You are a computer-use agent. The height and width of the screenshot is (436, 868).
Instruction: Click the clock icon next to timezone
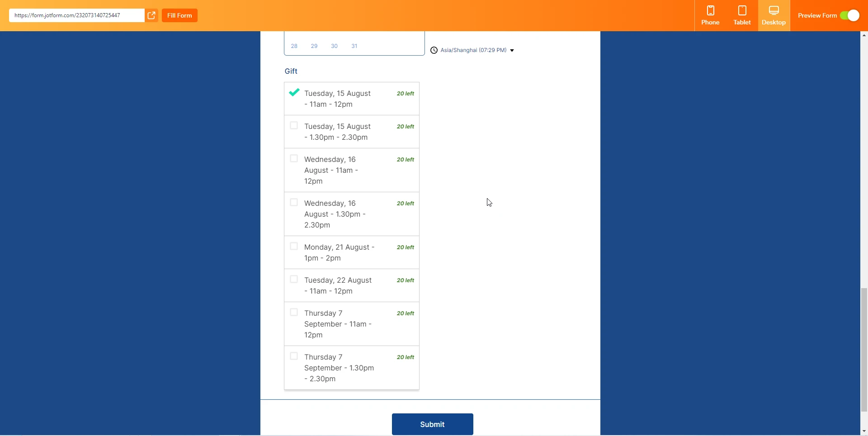coord(434,50)
